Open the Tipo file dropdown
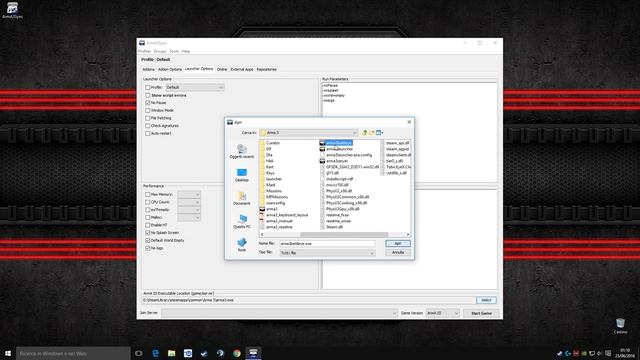Image resolution: width=640 pixels, height=360 pixels. coord(327,253)
